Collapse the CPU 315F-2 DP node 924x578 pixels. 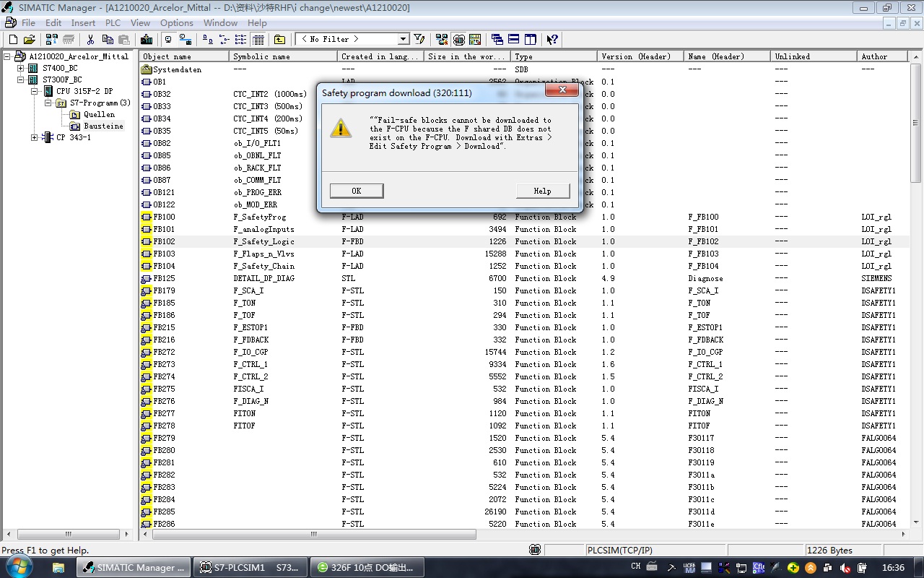click(35, 91)
